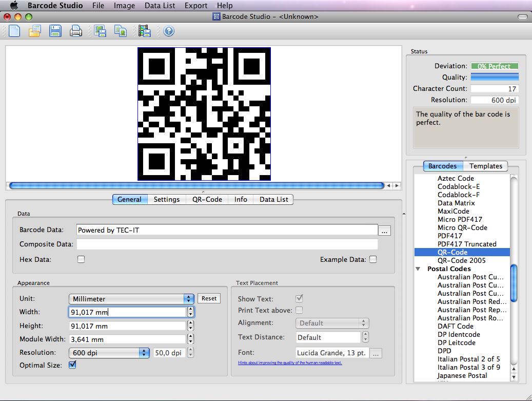Image resolution: width=532 pixels, height=401 pixels.
Task: Click the Open file folder icon
Action: point(34,31)
